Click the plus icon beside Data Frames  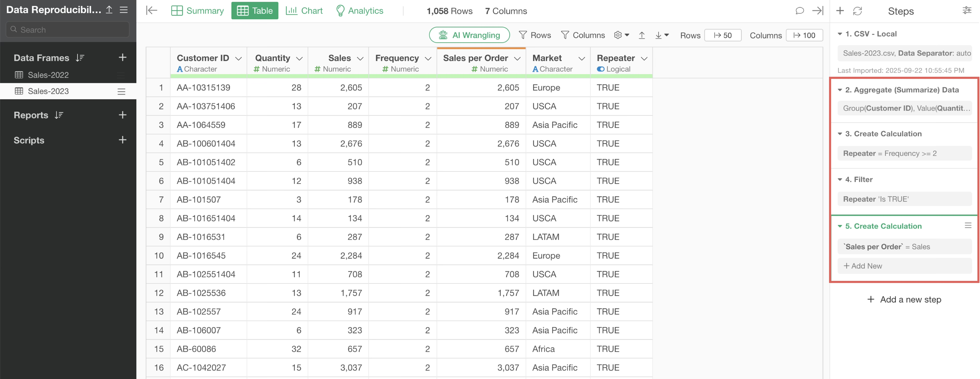click(122, 57)
